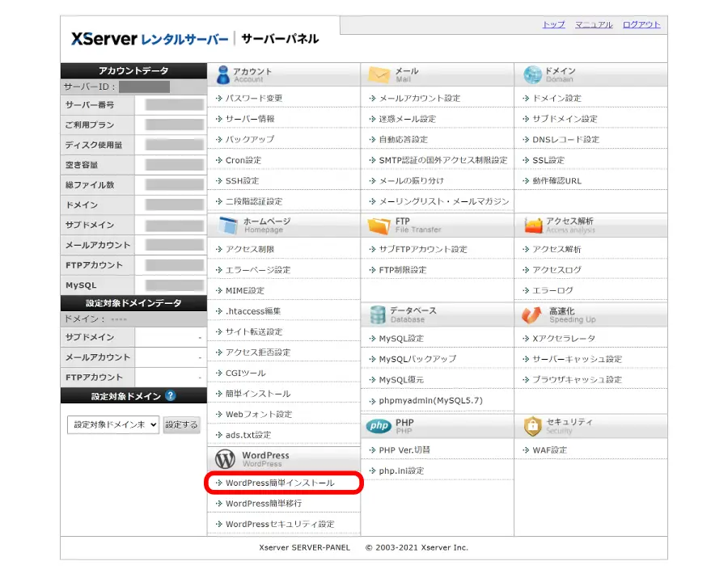This screenshot has width=728, height=578.
Task: Click the WordPress logo icon
Action: [225, 459]
